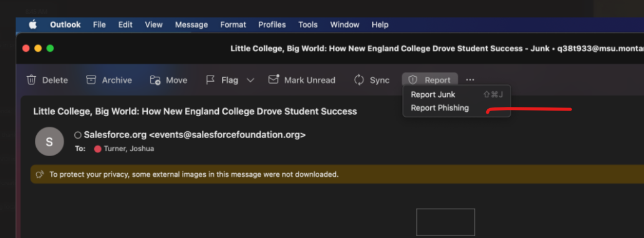
Task: Open the more options ellipsis menu
Action: (x=470, y=80)
